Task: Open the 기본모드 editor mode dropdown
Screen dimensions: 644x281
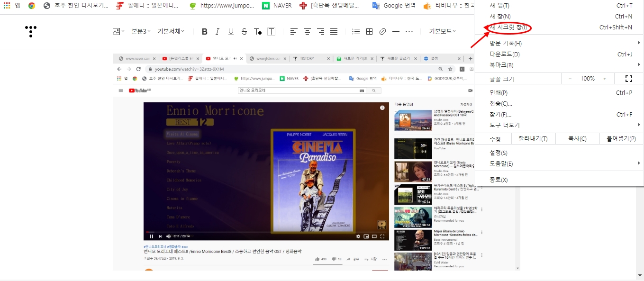Action: point(442,31)
